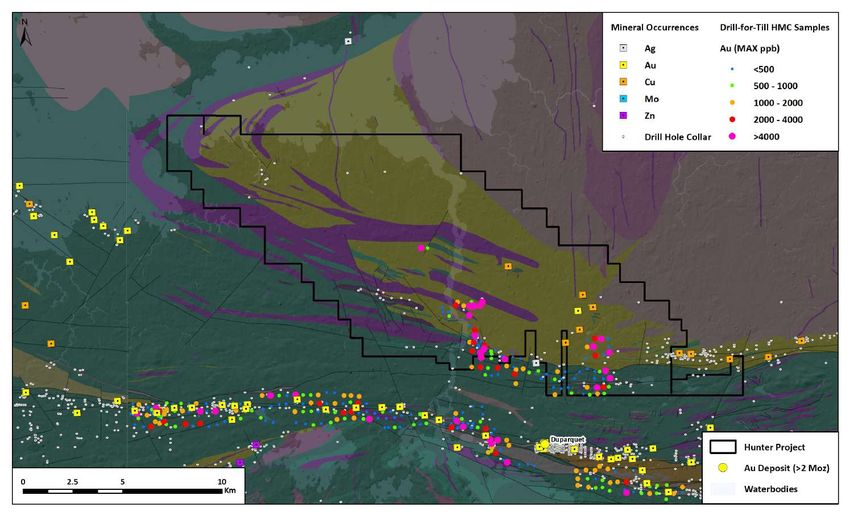Image resolution: width=850 pixels, height=516 pixels.
Task: Click the Waterbodies legend swatch
Action: point(723,489)
